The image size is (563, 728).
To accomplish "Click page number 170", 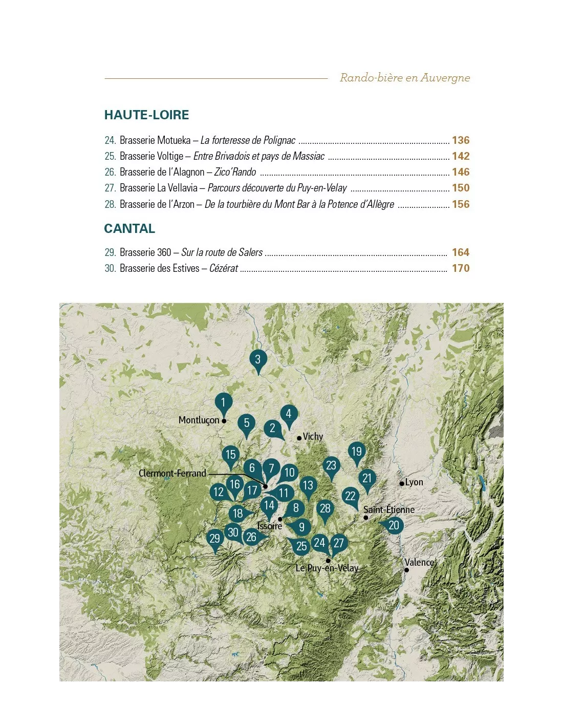I will click(461, 268).
